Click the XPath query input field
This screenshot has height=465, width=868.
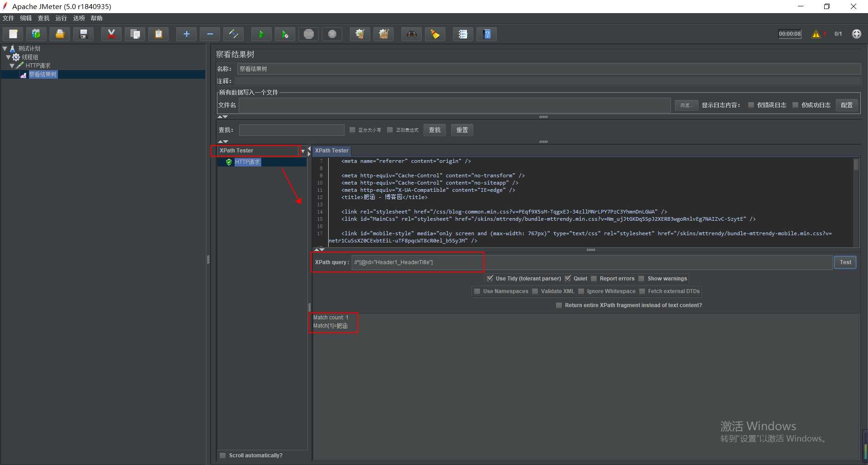[592, 262]
